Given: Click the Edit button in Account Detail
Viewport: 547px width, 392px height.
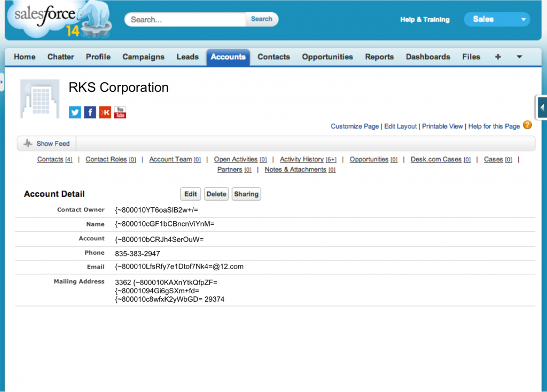Looking at the screenshot, I should pos(191,194).
